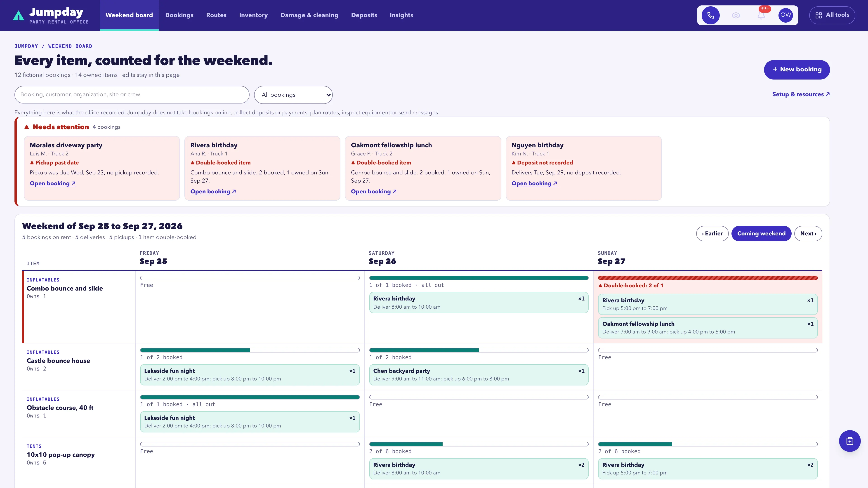This screenshot has height=488, width=868.
Task: Click Obstacle course, 40 ft item name
Action: (60, 408)
